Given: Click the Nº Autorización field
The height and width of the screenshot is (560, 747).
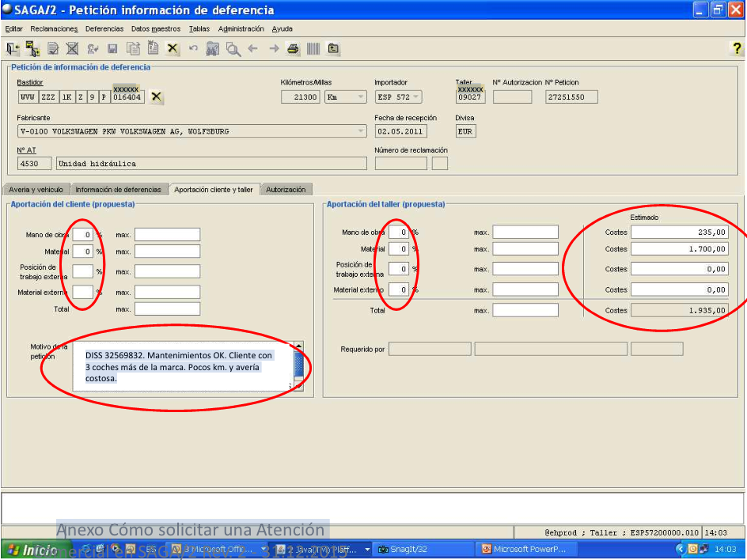Looking at the screenshot, I should [x=512, y=96].
